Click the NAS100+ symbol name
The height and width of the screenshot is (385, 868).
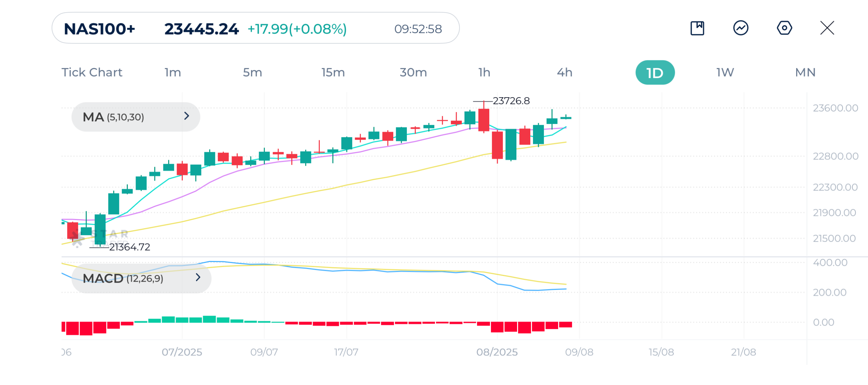coord(99,29)
